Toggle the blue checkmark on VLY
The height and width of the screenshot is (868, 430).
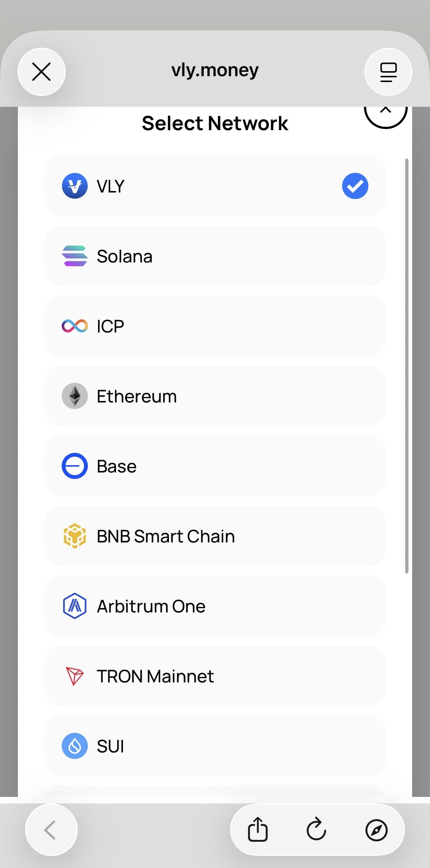coord(355,186)
